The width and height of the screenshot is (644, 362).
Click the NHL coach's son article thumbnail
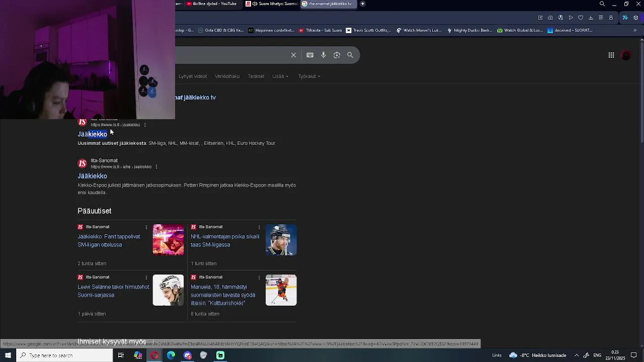pos(281,240)
